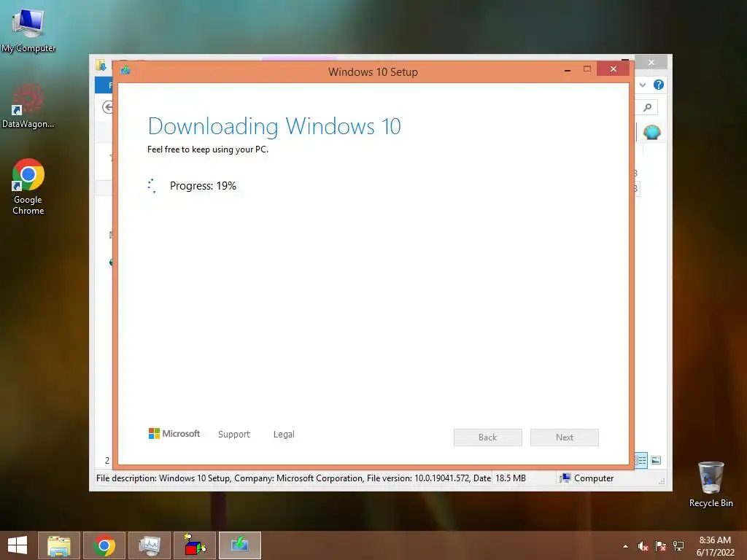Select the Windows 10 Setup taskbar button
The width and height of the screenshot is (747, 560).
click(240, 545)
